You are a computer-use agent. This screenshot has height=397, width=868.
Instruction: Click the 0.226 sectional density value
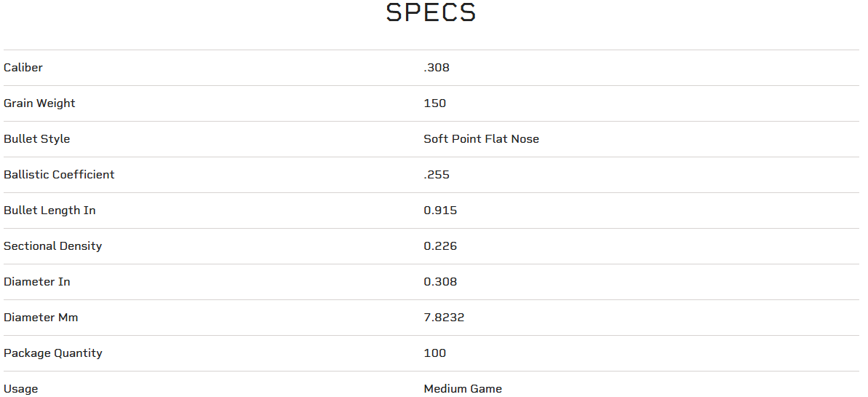click(x=440, y=246)
